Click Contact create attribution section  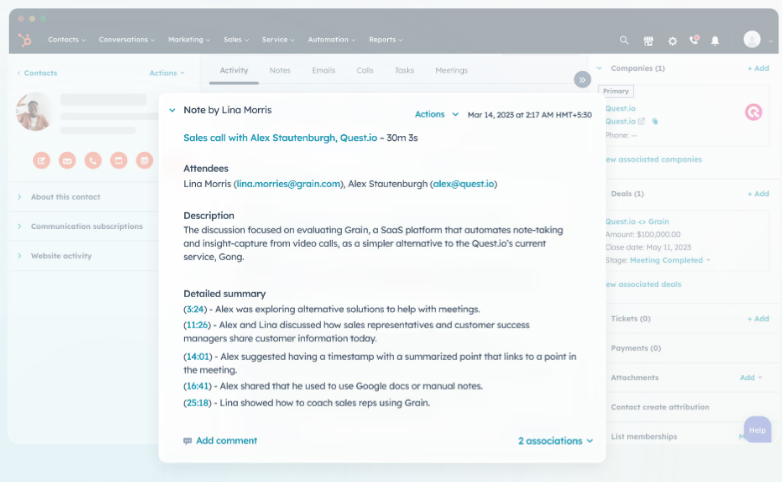tap(660, 407)
